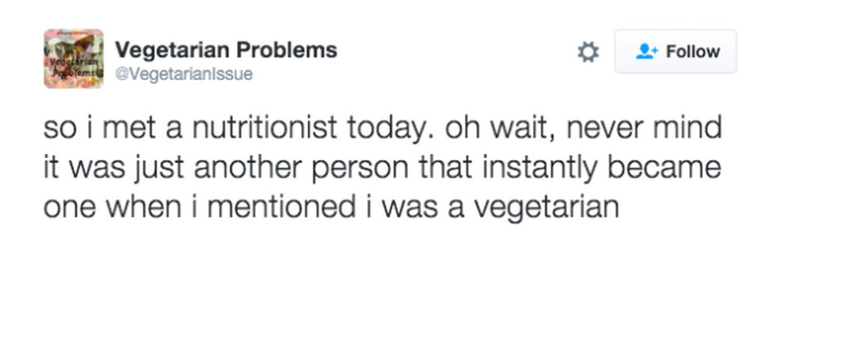
Task: Click the word "became" in the tweet
Action: [x=664, y=167]
